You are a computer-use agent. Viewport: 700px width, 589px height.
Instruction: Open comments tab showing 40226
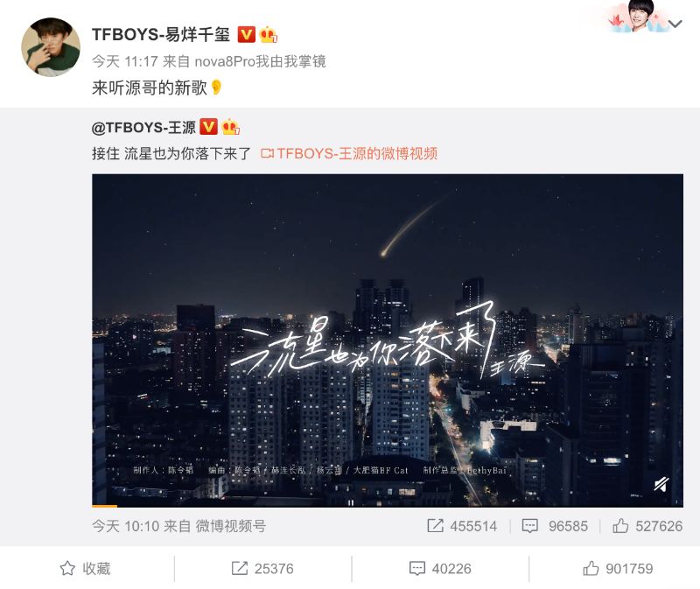[x=440, y=569]
